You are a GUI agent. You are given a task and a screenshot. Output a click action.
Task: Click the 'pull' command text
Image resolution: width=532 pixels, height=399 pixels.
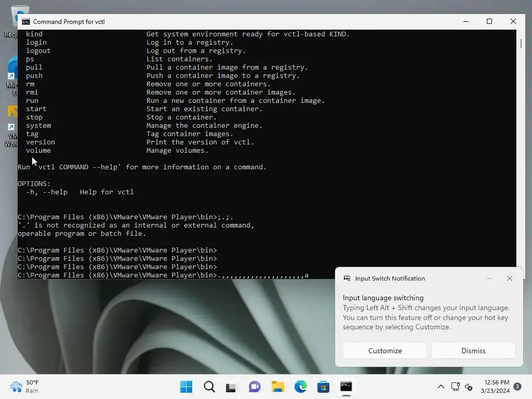pos(34,67)
